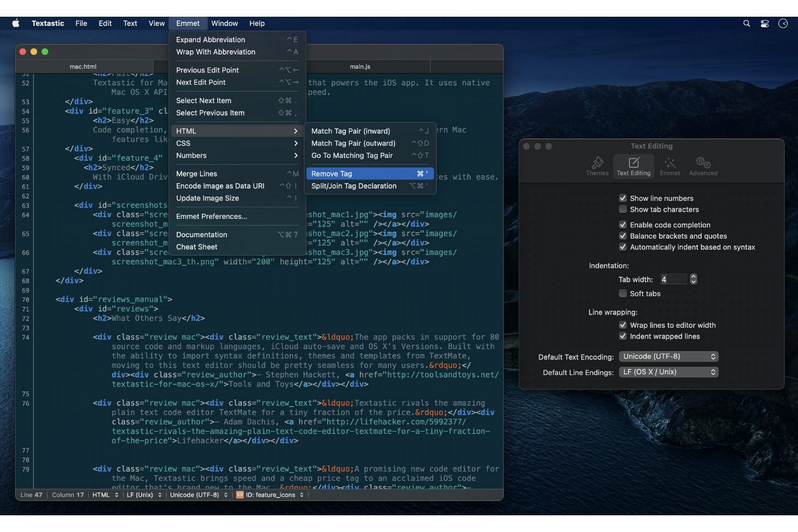Select Remove Tag from the HTML submenu
This screenshot has width=798, height=532.
(369, 173)
